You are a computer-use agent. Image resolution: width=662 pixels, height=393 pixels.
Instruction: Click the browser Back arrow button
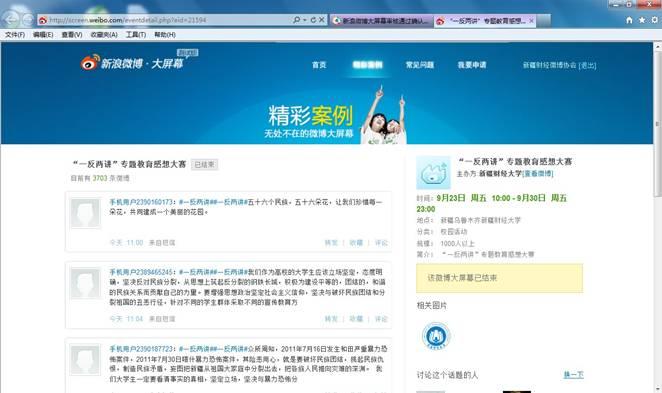[11, 19]
